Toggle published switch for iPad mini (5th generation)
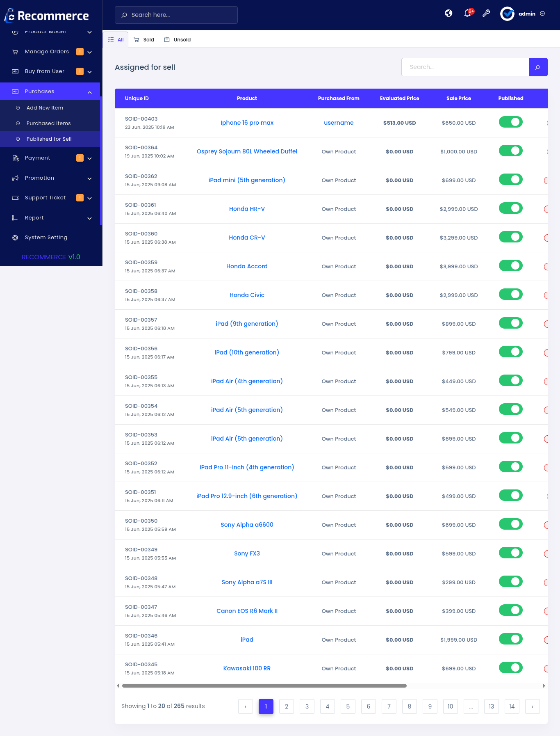This screenshot has width=560, height=736. pyautogui.click(x=511, y=180)
